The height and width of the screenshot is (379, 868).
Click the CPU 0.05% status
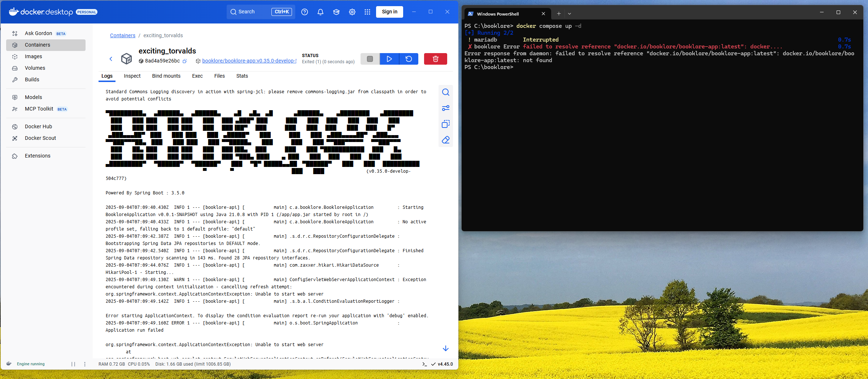(x=139, y=364)
